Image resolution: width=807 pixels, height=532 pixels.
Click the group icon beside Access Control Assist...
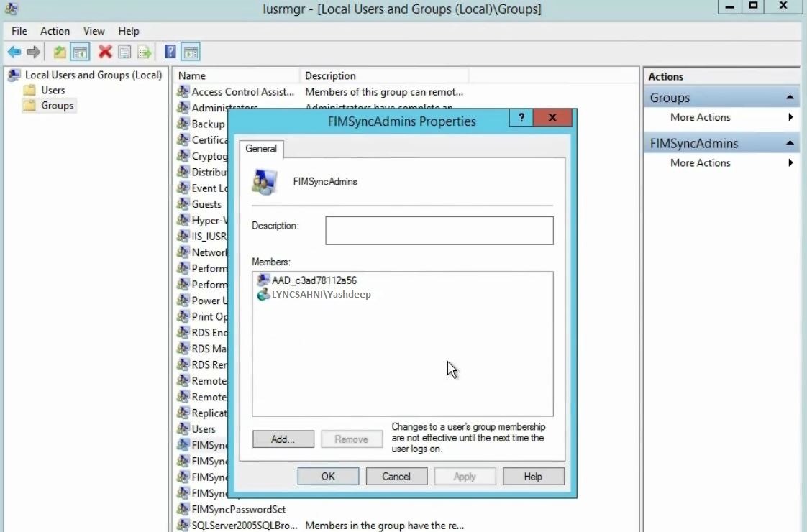183,91
